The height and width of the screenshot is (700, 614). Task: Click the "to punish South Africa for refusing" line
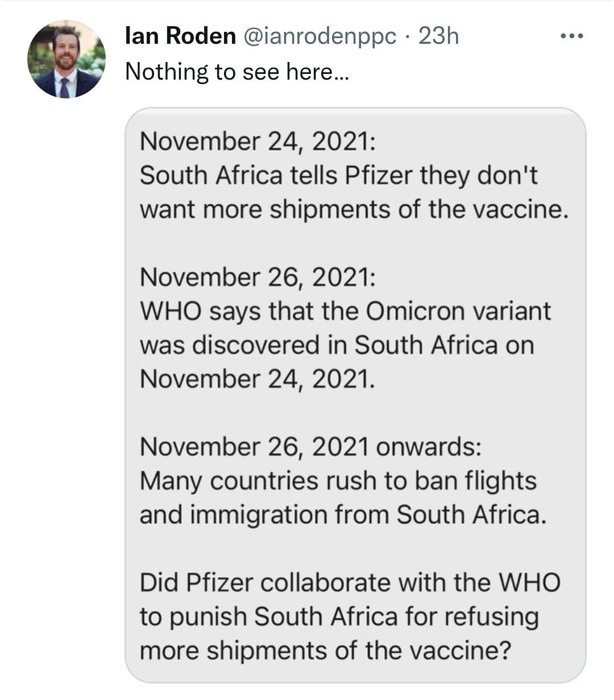tap(339, 616)
